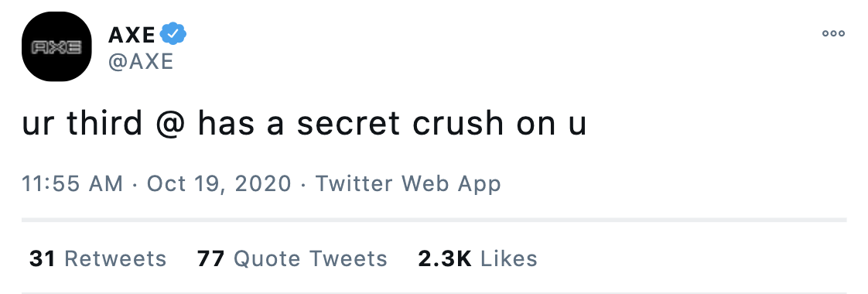Click the bold 31 retweet count
868x294 pixels.
click(42, 258)
